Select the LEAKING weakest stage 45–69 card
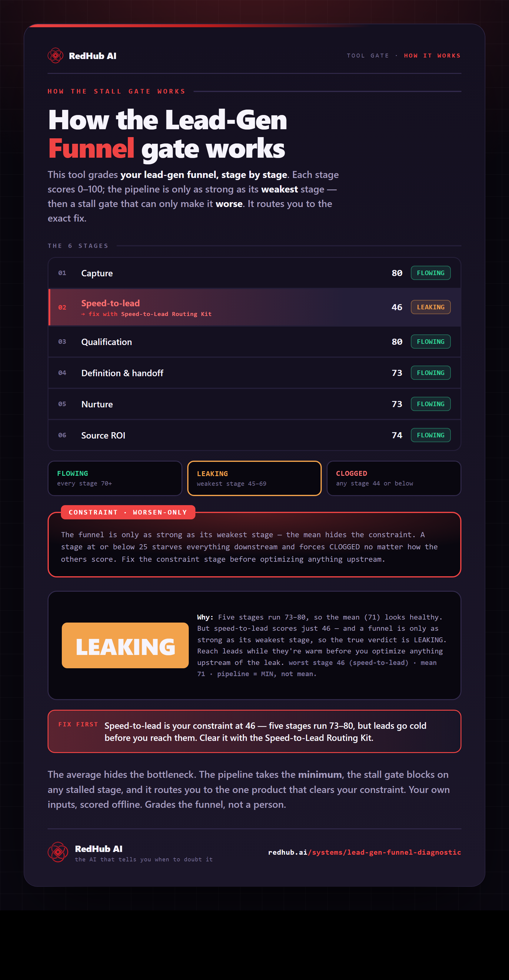Screen dimensions: 509x980 [254, 478]
